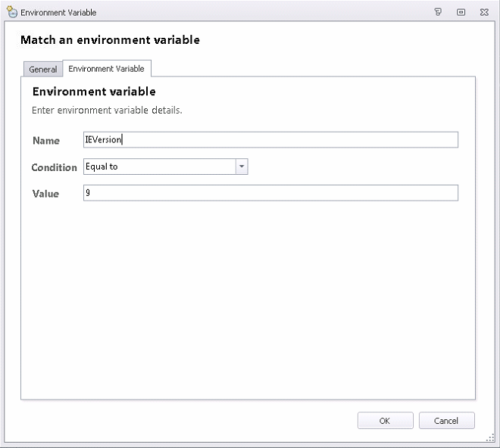Click the help icon in the title bar

point(438,12)
